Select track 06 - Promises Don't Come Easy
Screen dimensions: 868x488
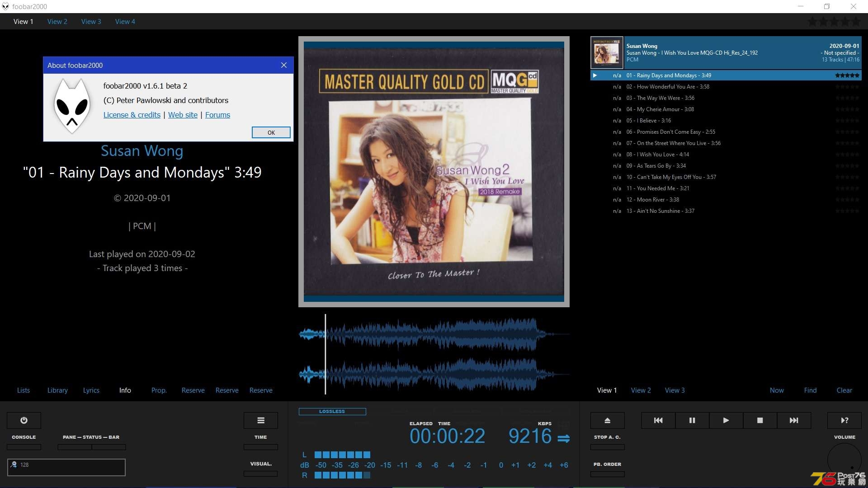(x=726, y=132)
